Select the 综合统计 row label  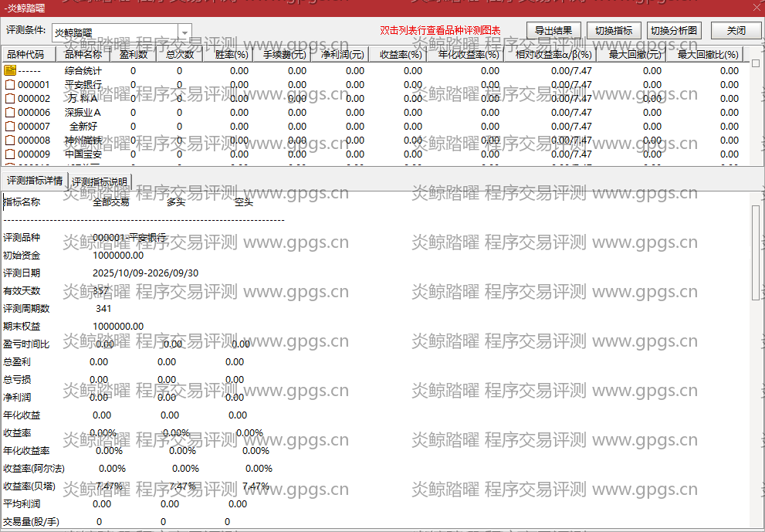coord(83,70)
